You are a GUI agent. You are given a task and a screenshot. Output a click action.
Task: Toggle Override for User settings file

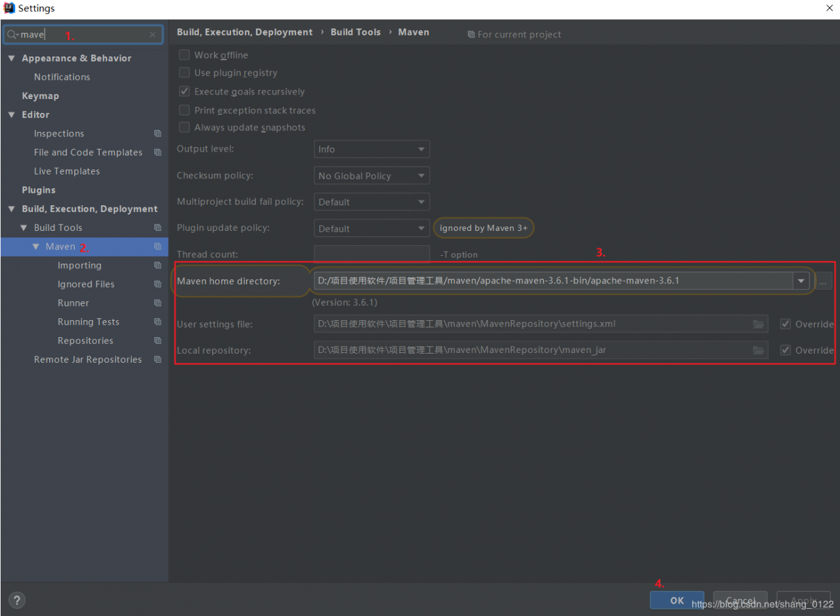pos(786,324)
